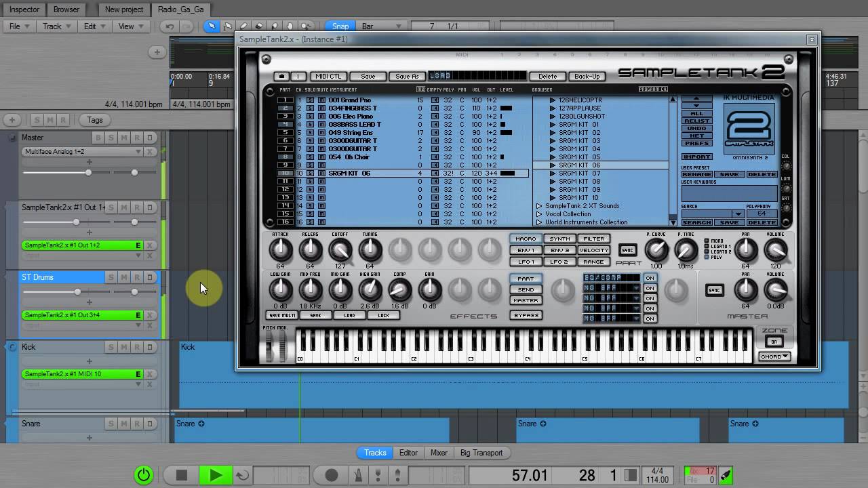The height and width of the screenshot is (488, 868).
Task: Click the lock icon in SampleTank toolbar
Action: pos(281,77)
